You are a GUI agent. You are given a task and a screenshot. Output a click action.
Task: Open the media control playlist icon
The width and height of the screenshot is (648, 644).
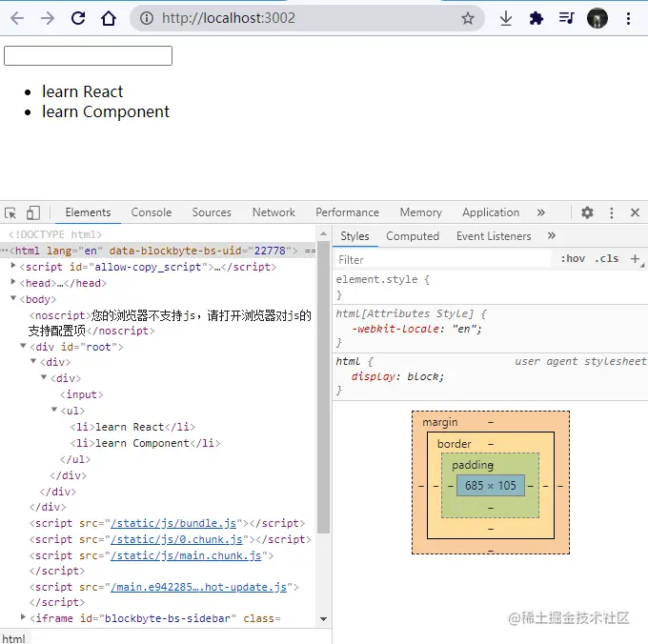[x=567, y=18]
